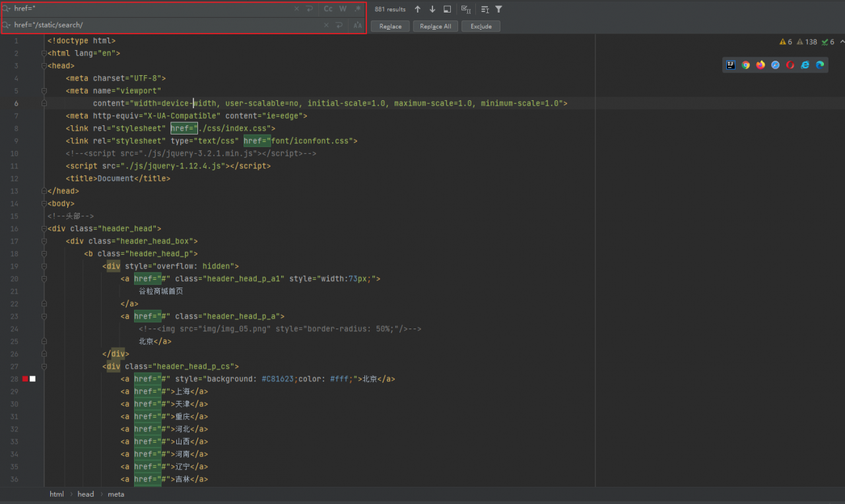845x504 pixels.
Task: Open the search filter funnel options
Action: point(498,9)
